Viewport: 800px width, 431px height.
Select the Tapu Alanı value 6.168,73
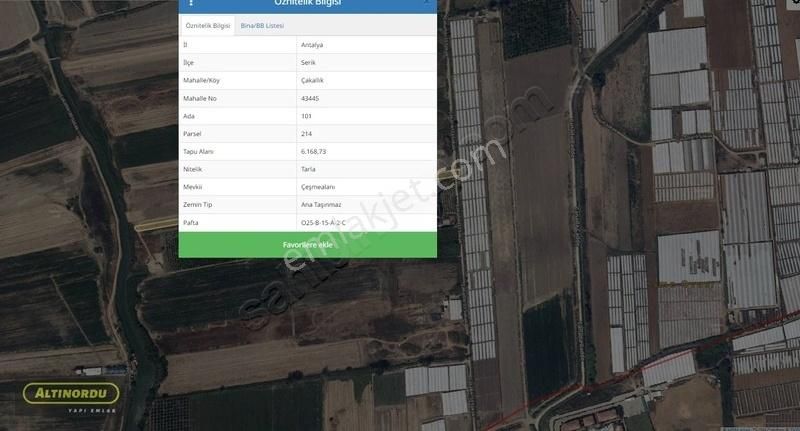(313, 151)
